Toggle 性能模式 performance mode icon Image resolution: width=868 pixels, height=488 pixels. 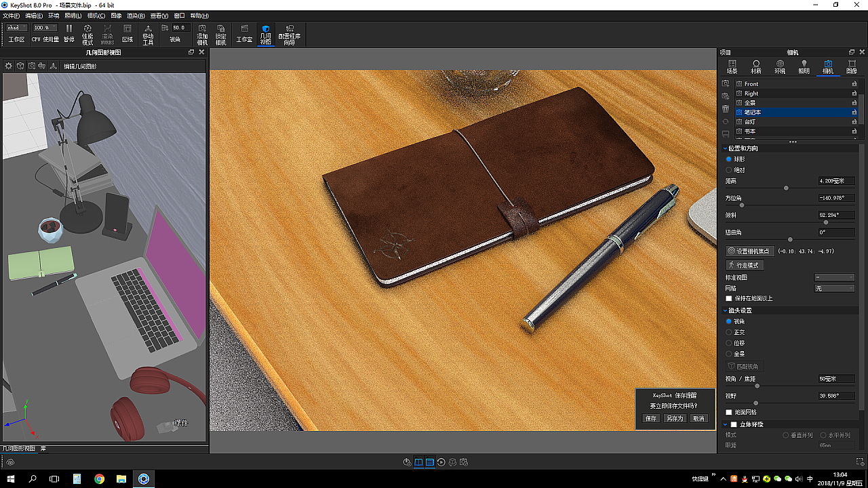tap(87, 34)
